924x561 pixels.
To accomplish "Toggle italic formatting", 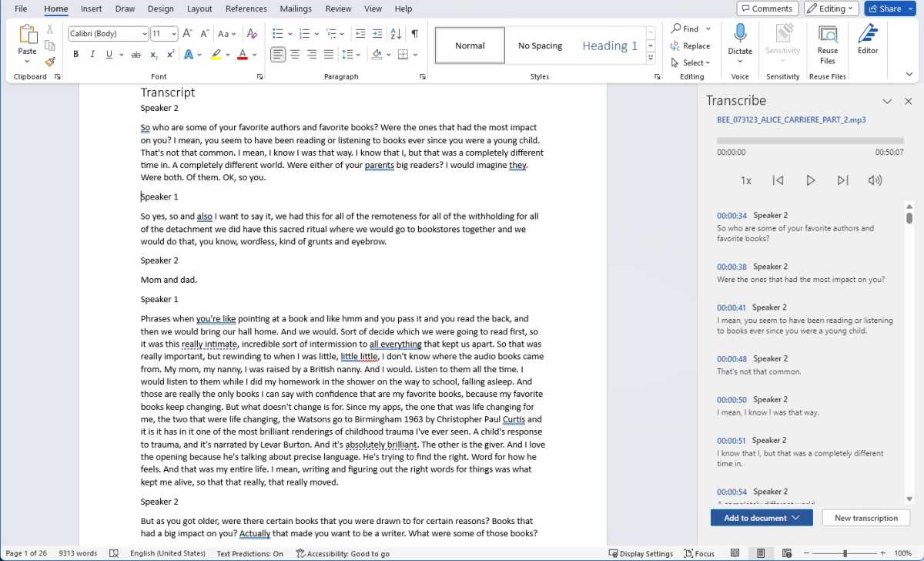I will point(92,54).
